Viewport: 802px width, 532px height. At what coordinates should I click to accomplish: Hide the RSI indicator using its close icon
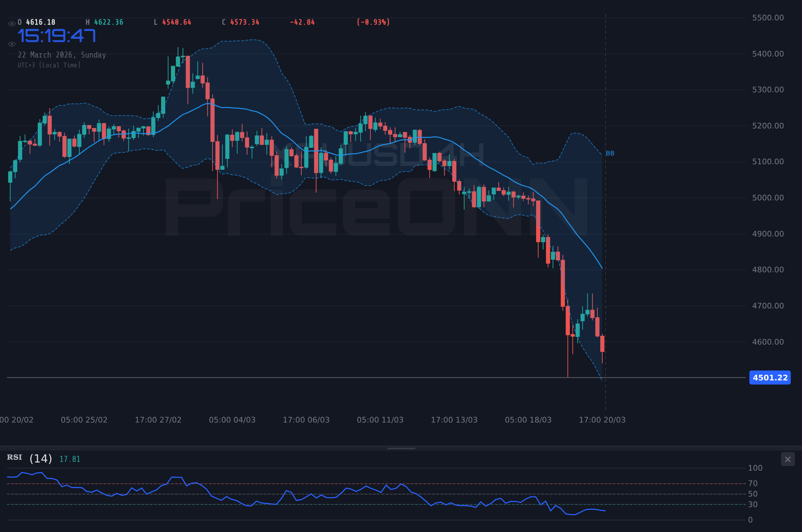788,459
